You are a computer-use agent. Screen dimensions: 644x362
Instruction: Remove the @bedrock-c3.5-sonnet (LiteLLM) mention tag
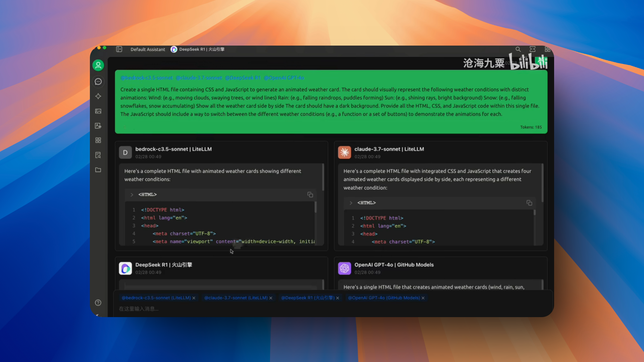(194, 298)
